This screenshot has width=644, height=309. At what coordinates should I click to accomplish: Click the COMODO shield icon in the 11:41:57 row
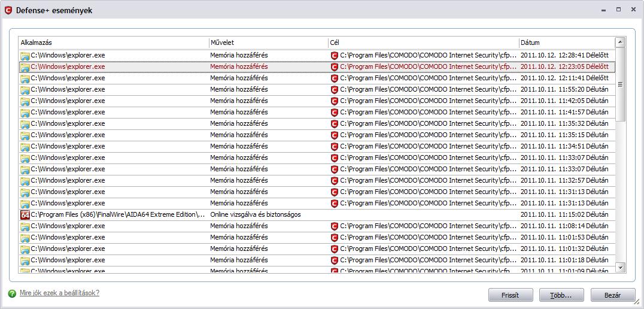(335, 113)
